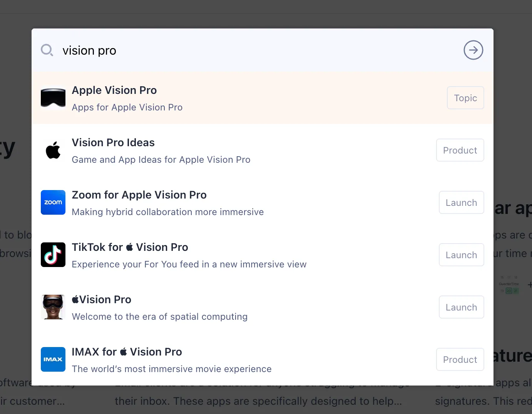Open the TikTok for Vision Pro result title
The height and width of the screenshot is (414, 532).
[130, 247]
